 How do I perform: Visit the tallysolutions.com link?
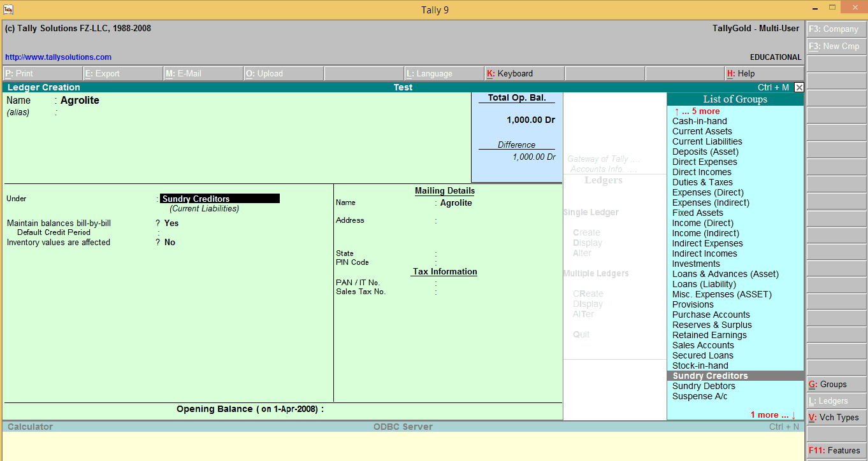click(x=58, y=57)
